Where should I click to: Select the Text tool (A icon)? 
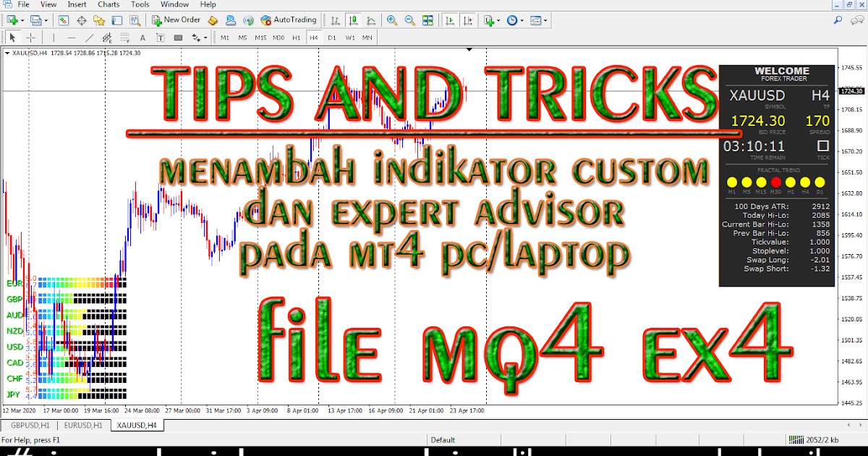coord(142,38)
